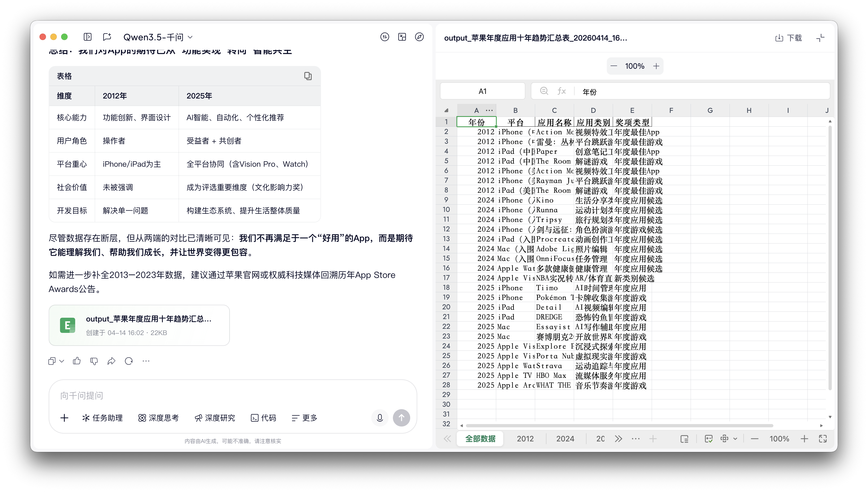Switch to the 2012 sheet tab
This screenshot has height=492, width=868.
tap(525, 439)
